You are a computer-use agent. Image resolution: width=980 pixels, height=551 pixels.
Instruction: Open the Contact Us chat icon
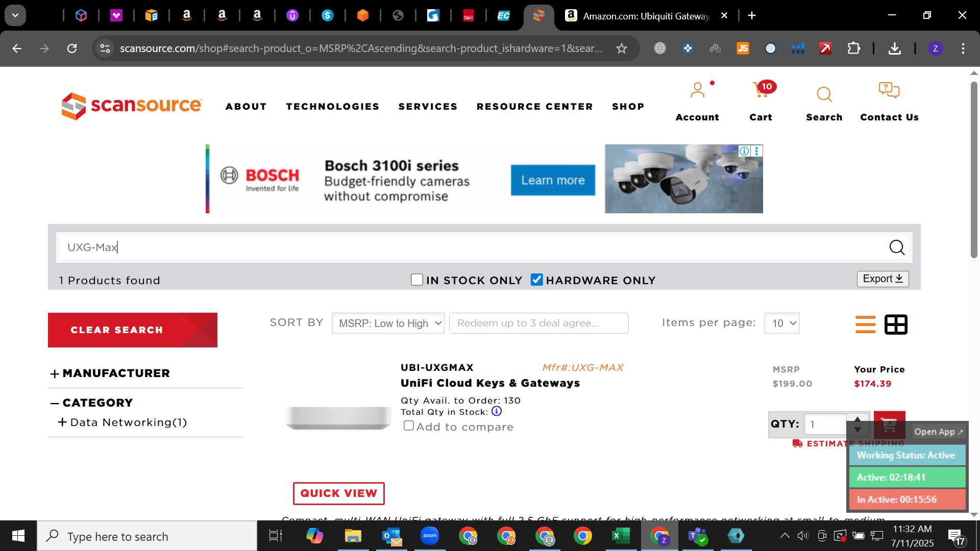889,91
